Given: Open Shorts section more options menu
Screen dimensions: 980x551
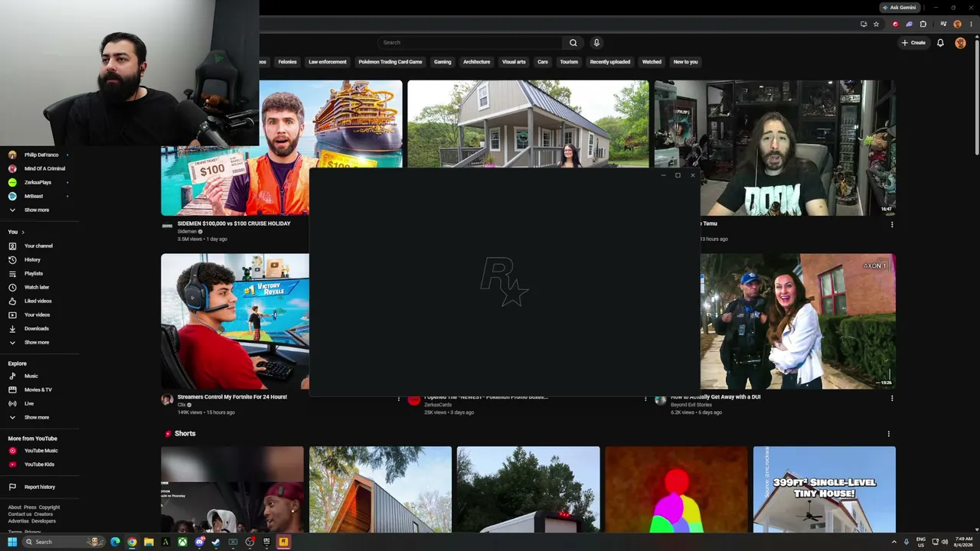Looking at the screenshot, I should coord(889,434).
